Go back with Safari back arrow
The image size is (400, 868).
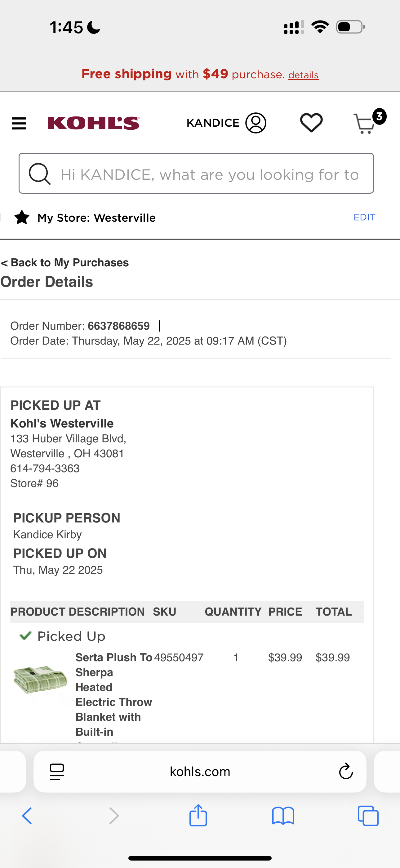(x=27, y=816)
